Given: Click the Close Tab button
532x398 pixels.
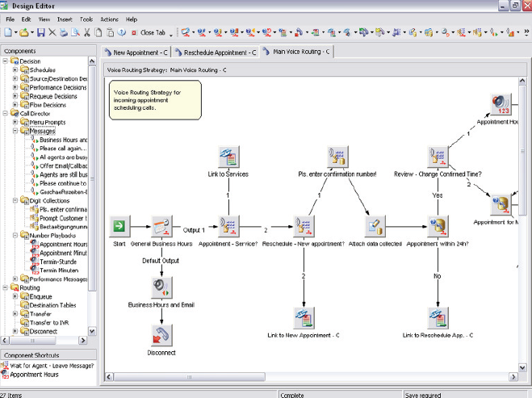Looking at the screenshot, I should click(152, 33).
